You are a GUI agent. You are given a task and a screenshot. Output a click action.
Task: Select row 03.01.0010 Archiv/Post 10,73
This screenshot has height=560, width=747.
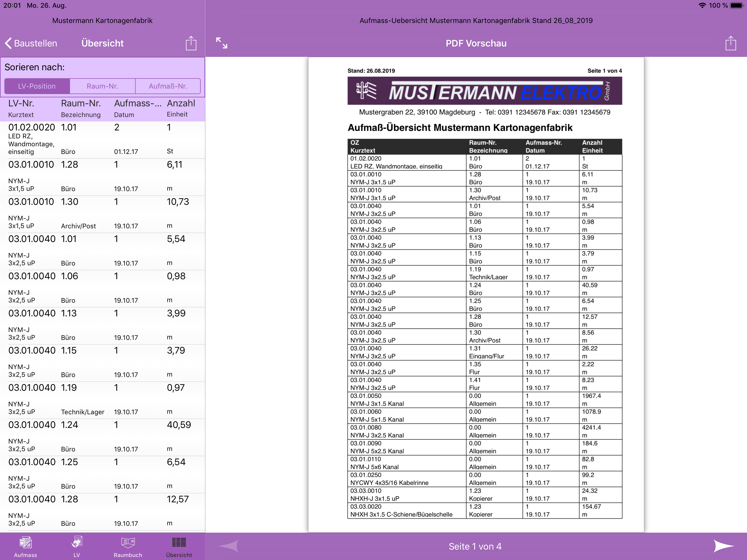tap(102, 214)
